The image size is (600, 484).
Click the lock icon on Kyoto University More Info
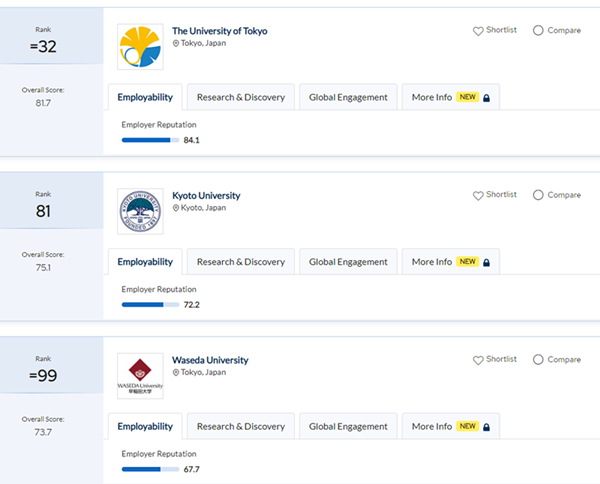(486, 262)
